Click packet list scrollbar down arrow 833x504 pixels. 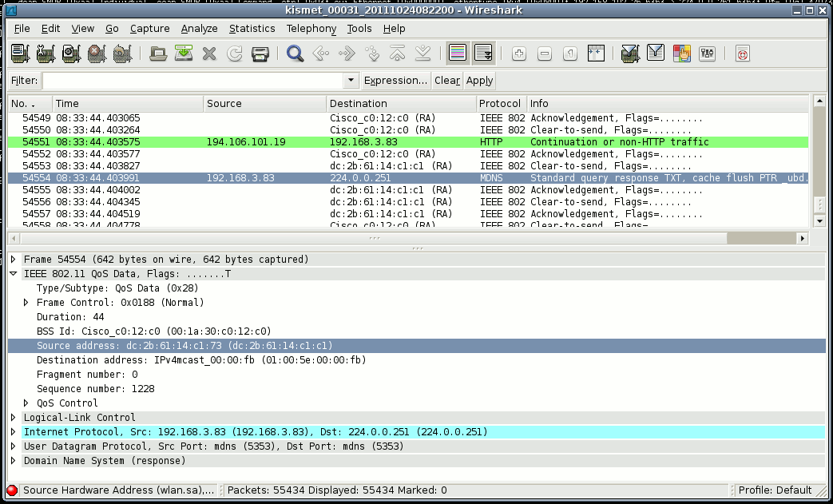click(x=819, y=221)
